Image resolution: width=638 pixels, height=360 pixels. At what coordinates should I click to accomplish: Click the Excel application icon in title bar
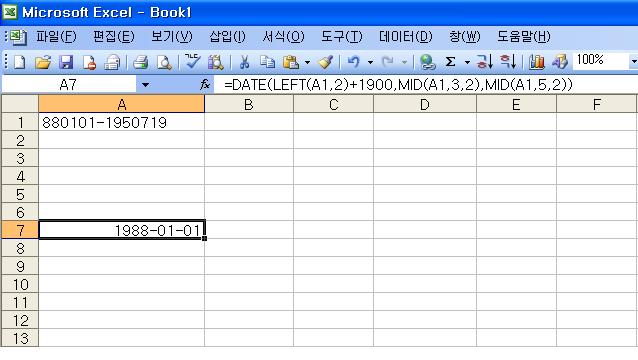pos(9,12)
